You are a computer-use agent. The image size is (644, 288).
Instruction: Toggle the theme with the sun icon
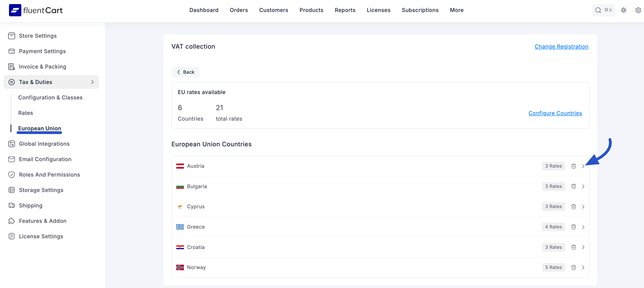point(623,10)
